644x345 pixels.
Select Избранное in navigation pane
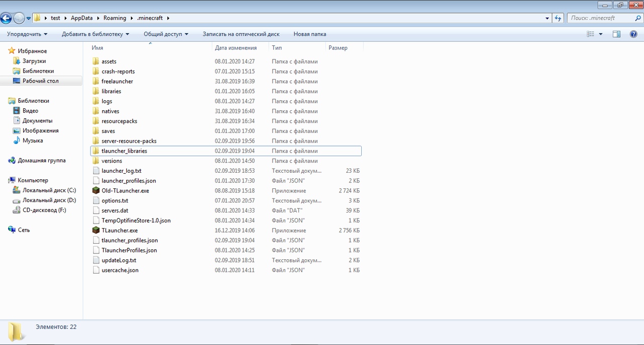coord(32,51)
